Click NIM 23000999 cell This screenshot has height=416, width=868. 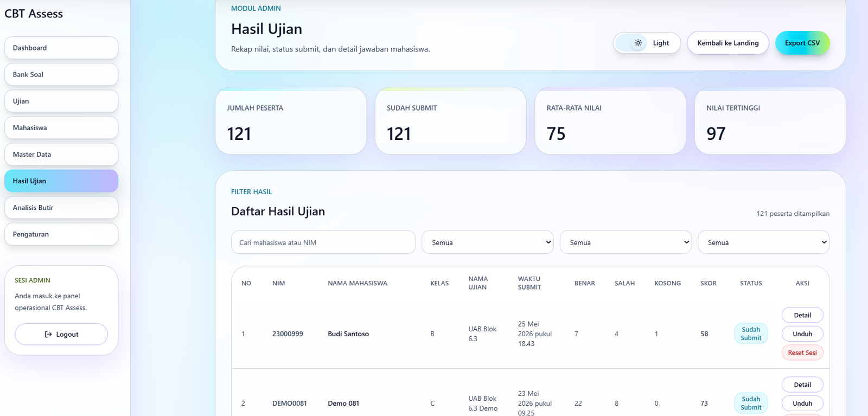click(288, 334)
